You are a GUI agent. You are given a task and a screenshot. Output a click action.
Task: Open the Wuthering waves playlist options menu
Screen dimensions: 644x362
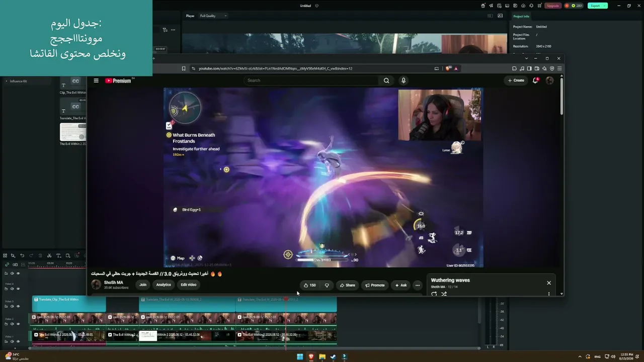pos(549,294)
